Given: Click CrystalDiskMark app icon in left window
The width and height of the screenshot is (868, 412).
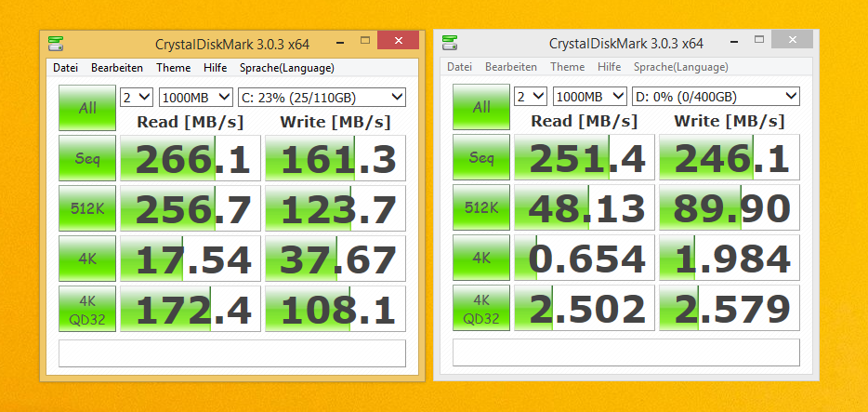Looking at the screenshot, I should click(x=56, y=43).
